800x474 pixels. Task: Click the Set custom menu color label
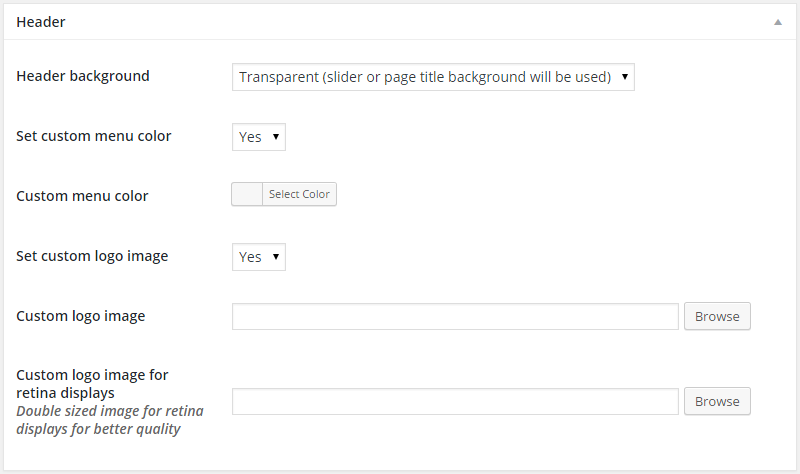tap(94, 136)
